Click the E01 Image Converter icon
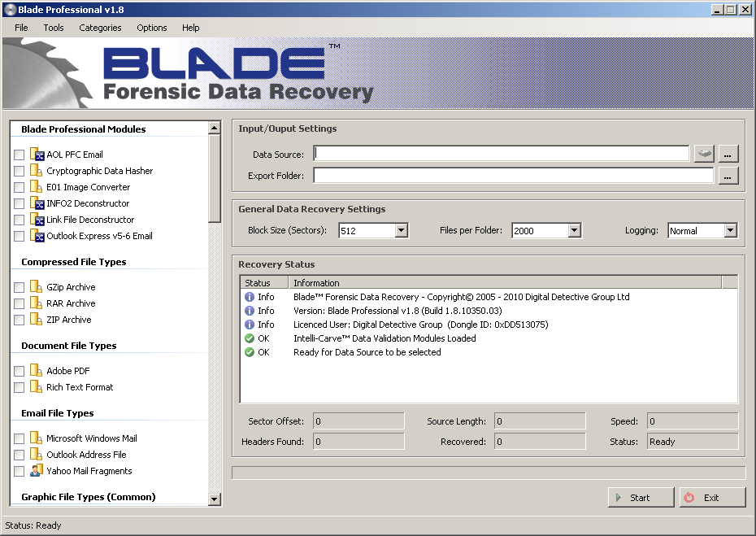 click(x=36, y=187)
